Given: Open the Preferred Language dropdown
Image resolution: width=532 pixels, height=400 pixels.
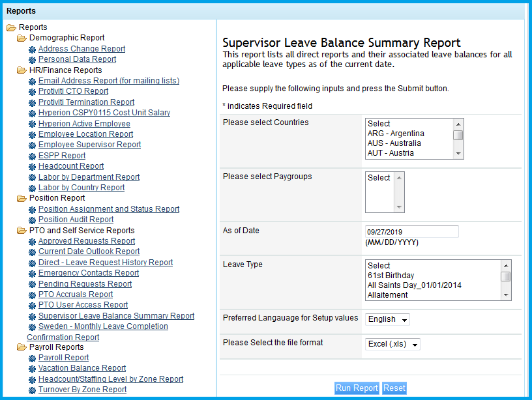Looking at the screenshot, I should (389, 319).
